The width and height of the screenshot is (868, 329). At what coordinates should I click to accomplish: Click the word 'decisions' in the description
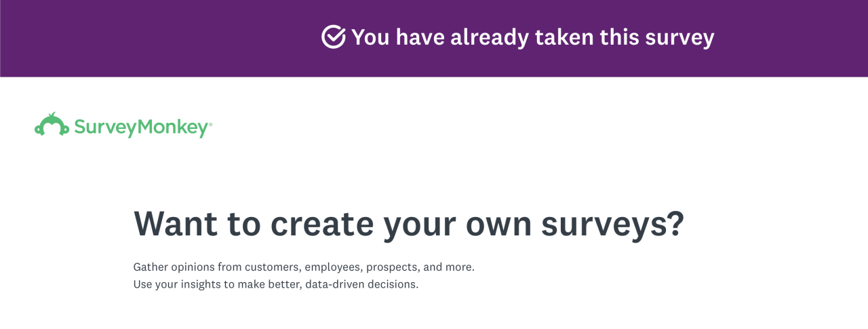[x=392, y=284]
